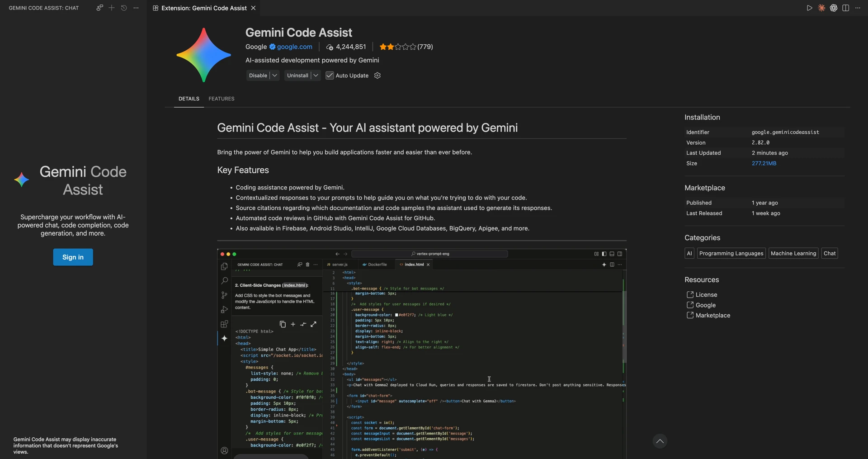868x459 pixels.
Task: Open the google.com publisher link
Action: 294,47
